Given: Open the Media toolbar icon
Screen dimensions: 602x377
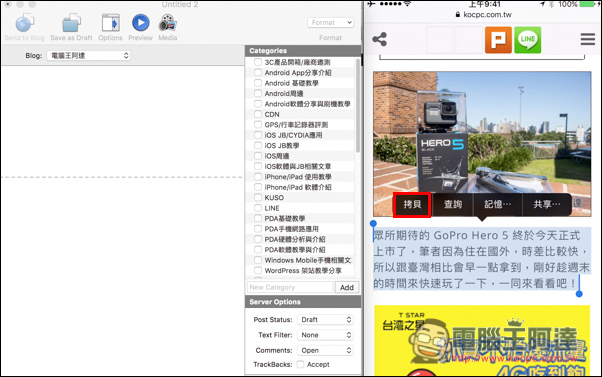Looking at the screenshot, I should click(168, 23).
